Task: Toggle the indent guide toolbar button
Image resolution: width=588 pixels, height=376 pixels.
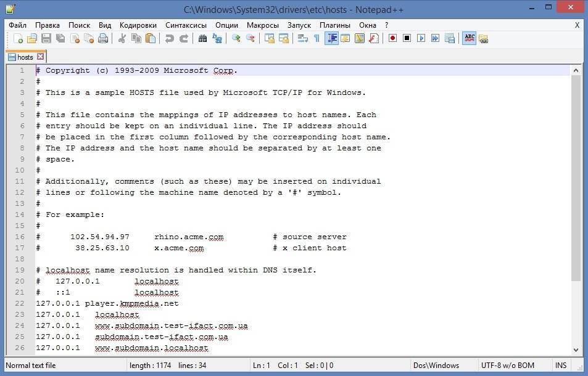Action: coord(331,38)
